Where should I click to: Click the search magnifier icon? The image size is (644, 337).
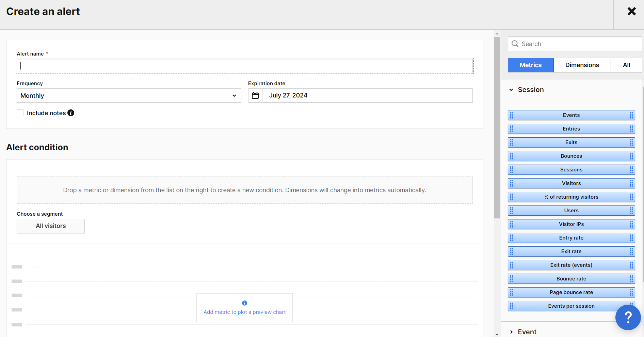click(x=515, y=44)
